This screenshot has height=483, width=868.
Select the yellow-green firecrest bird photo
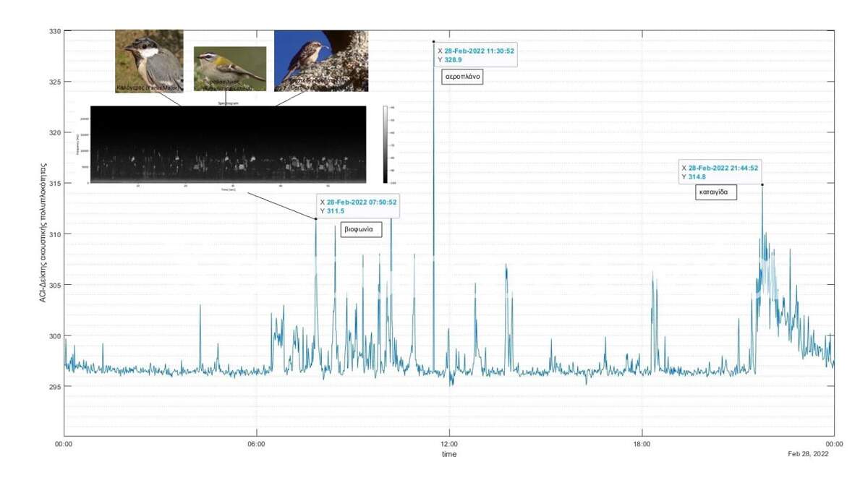click(229, 69)
